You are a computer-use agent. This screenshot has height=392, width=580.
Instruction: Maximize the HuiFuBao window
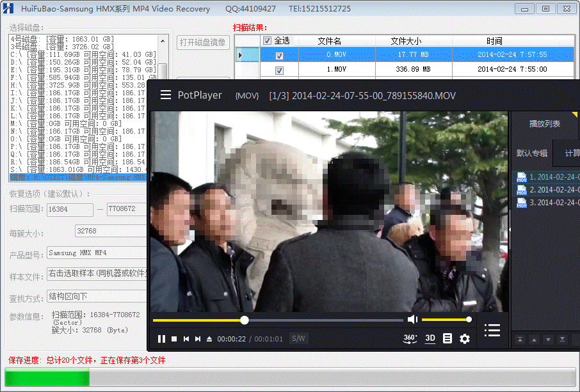tap(545, 8)
